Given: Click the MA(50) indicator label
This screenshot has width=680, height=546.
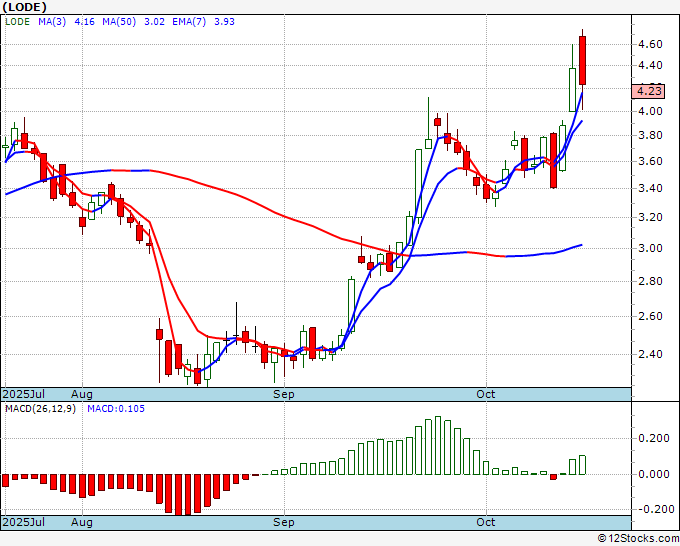Looking at the screenshot, I should 119,22.
